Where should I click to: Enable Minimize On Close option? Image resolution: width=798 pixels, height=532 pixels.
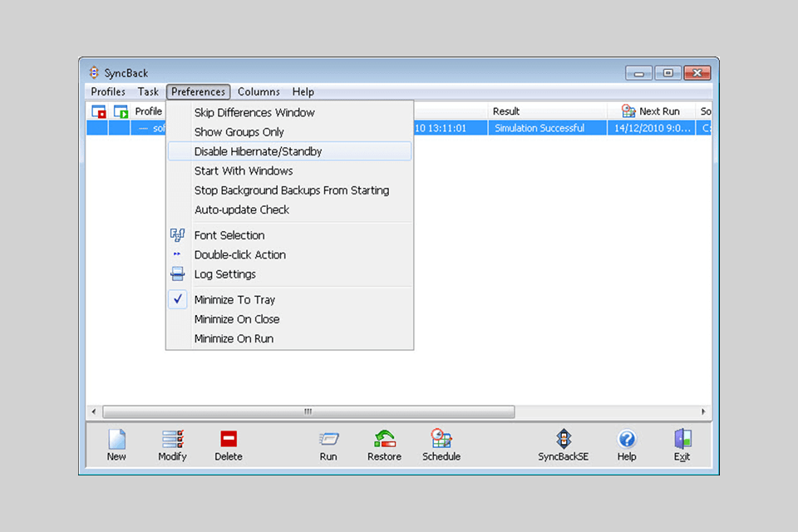[x=289, y=319]
